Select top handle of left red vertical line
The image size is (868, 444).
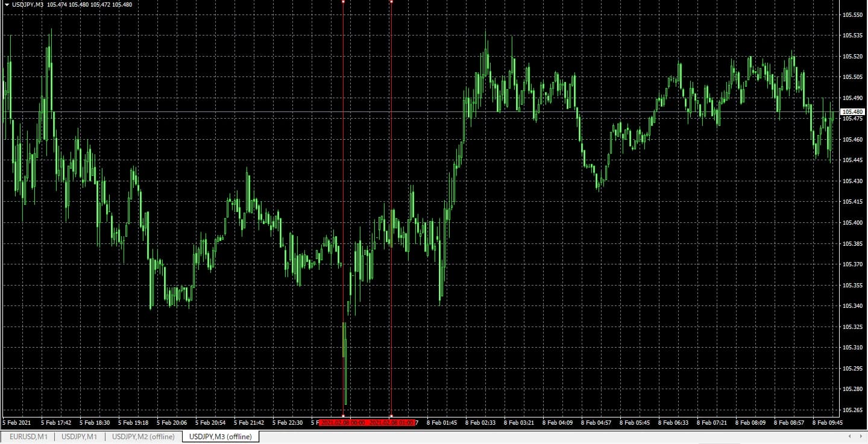343,2
